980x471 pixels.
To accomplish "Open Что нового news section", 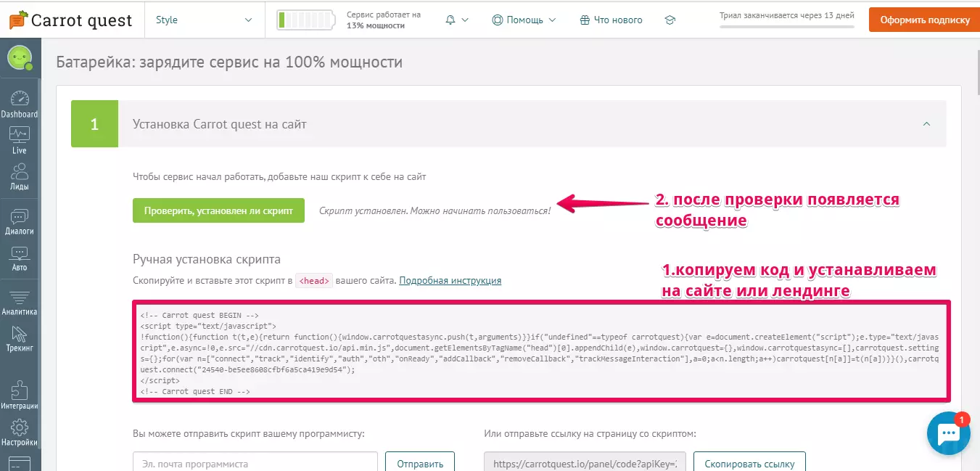I will 611,20.
